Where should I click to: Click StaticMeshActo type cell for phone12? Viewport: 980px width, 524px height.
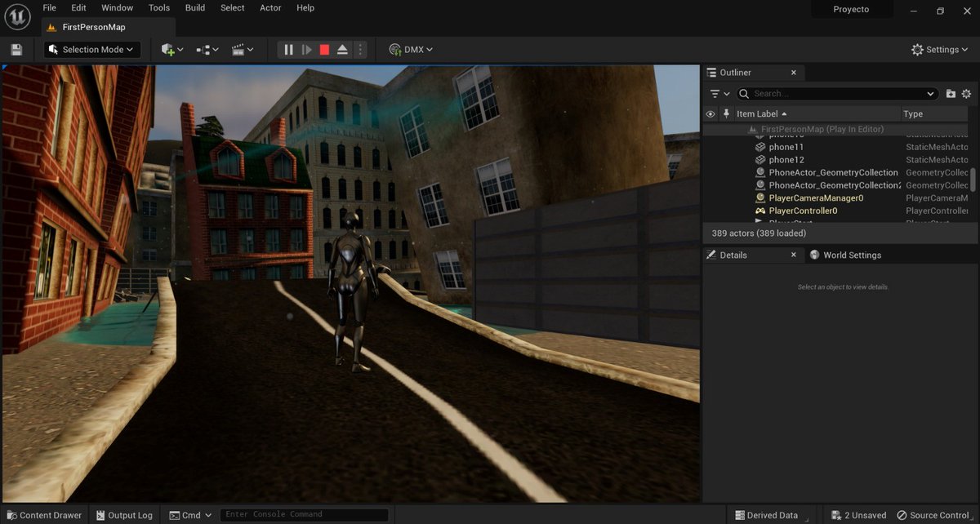[x=937, y=160]
